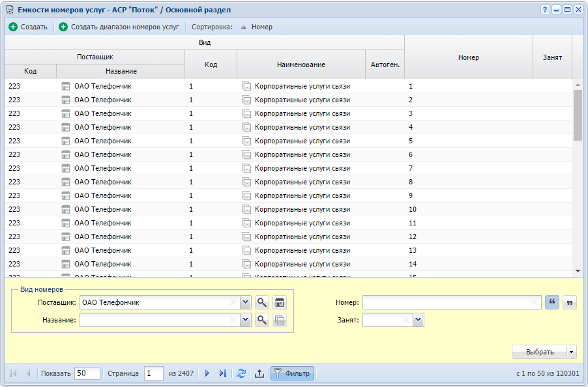Click the vertical scrollbar up arrow
The height and width of the screenshot is (387, 588).
[578, 85]
